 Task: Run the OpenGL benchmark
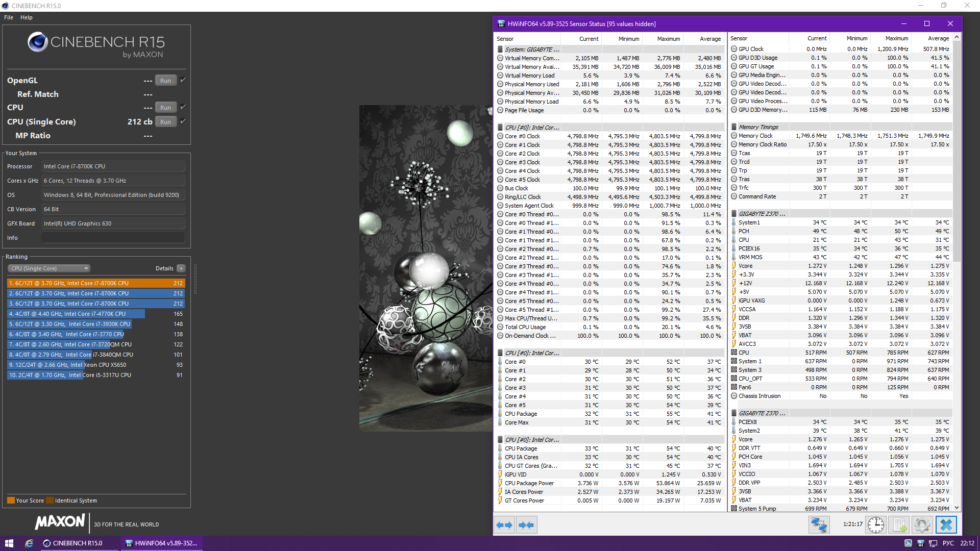165,81
